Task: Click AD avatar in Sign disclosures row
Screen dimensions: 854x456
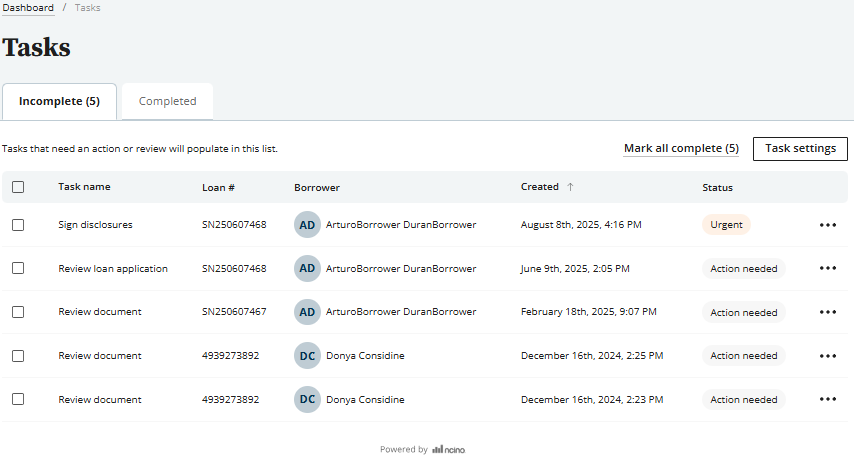Action: [307, 225]
